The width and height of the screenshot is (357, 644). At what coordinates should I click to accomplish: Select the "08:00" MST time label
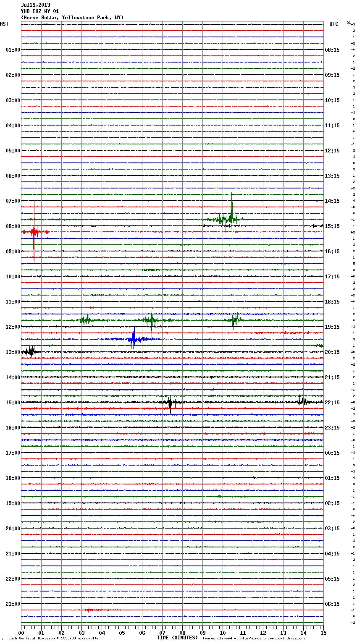tap(13, 226)
